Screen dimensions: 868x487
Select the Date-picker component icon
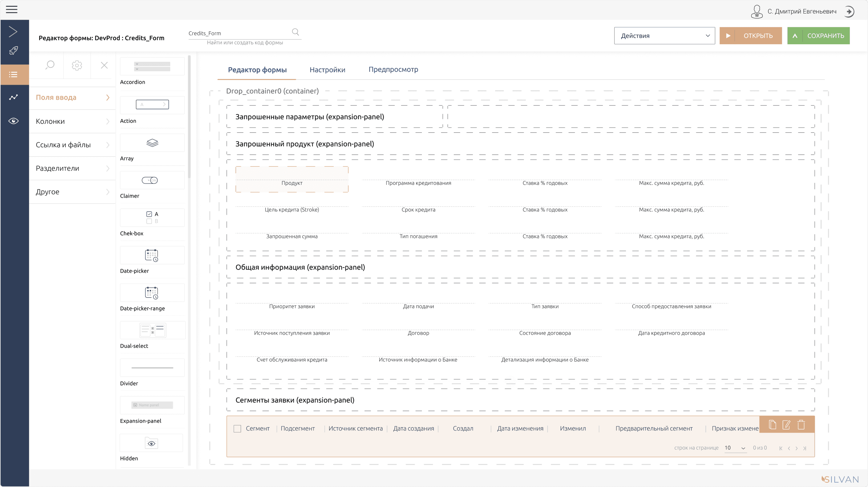pyautogui.click(x=152, y=255)
